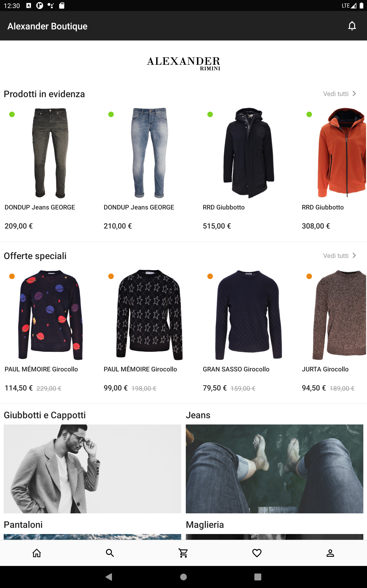Viewport: 367px width, 588px height.
Task: Open the Jeans category image
Action: 274,469
